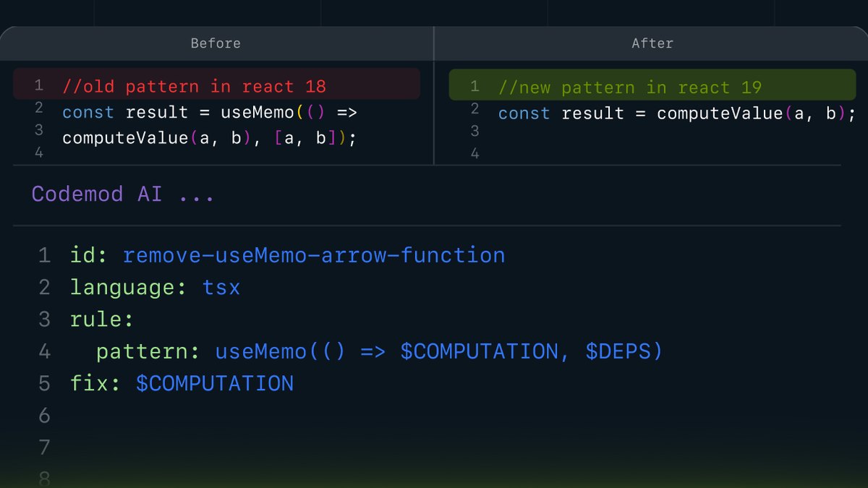Click the "computeValue(a, b), [a, b]);" line
Screen dimensions: 868x488
[210, 138]
